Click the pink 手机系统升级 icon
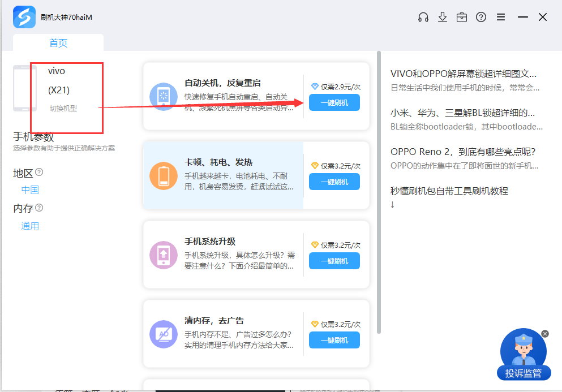 click(x=164, y=255)
